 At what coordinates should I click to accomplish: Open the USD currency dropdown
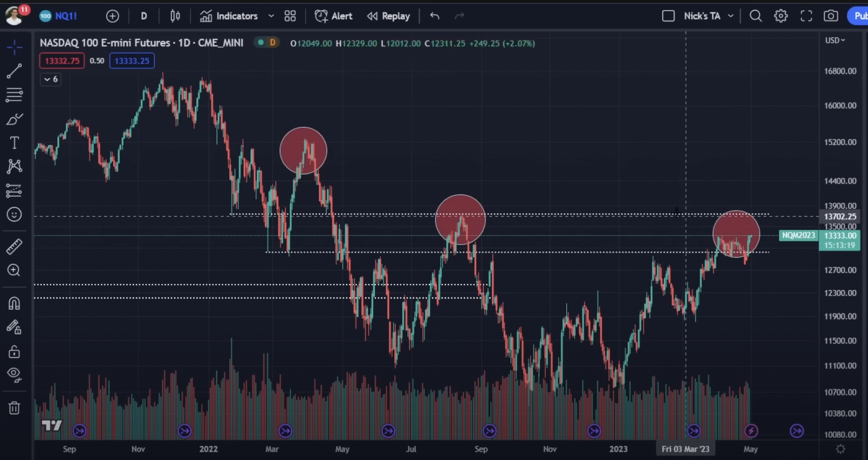(835, 40)
